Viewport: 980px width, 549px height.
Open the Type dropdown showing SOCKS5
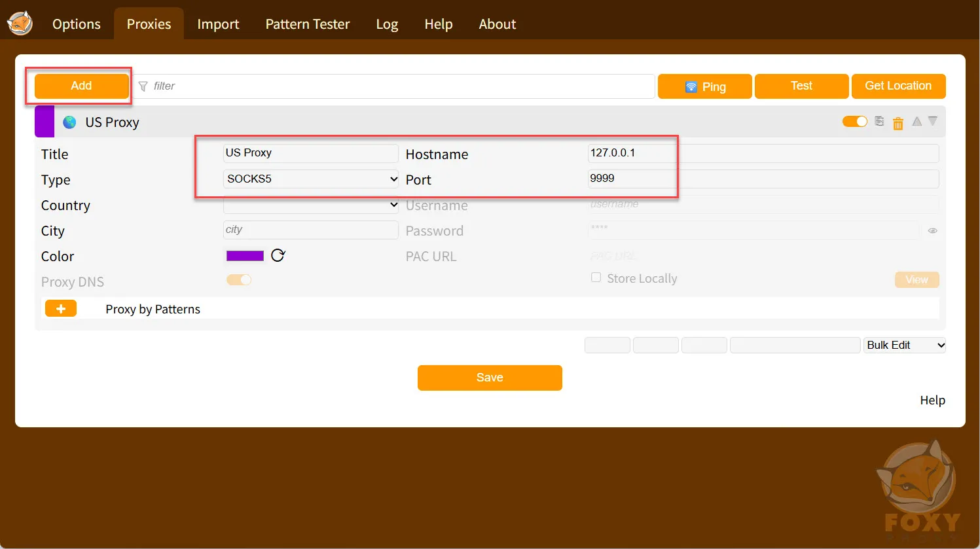click(311, 179)
